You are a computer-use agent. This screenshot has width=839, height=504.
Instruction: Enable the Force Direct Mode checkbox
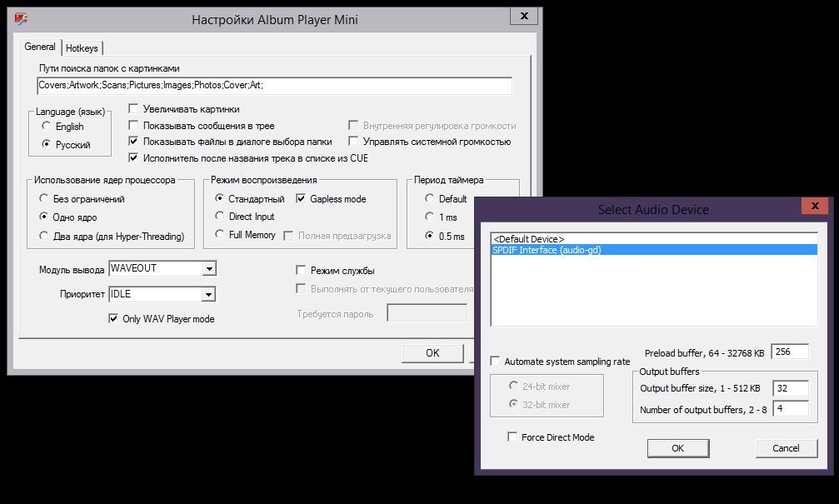[x=512, y=437]
